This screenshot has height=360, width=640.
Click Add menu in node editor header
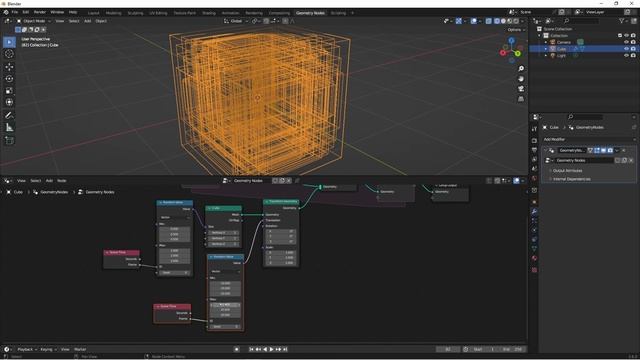[49, 180]
